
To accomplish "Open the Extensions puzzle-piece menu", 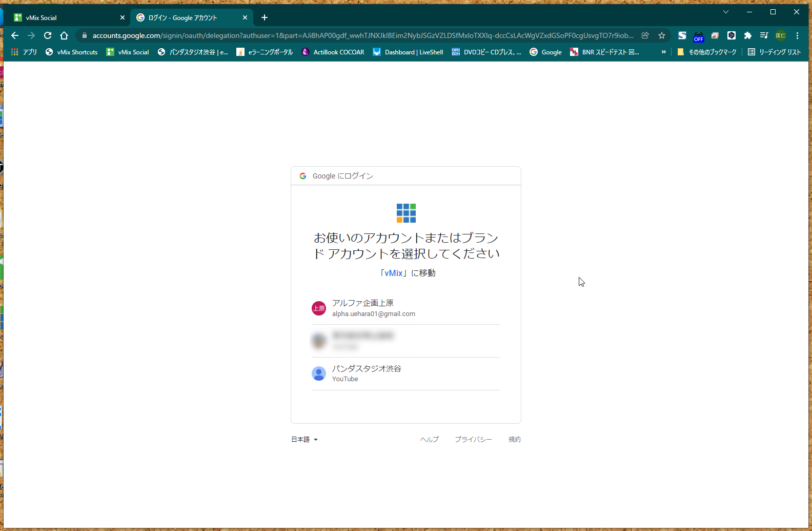I will (x=748, y=35).
